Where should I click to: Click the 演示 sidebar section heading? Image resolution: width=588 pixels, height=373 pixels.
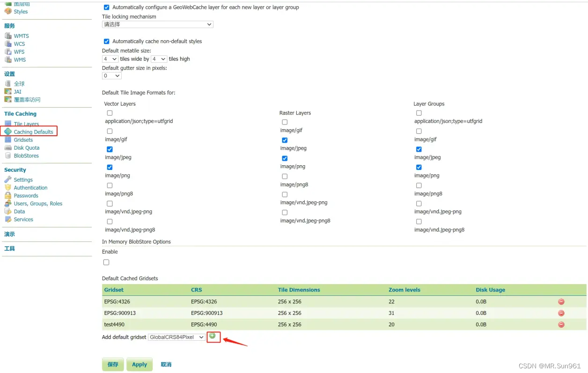[x=9, y=234]
